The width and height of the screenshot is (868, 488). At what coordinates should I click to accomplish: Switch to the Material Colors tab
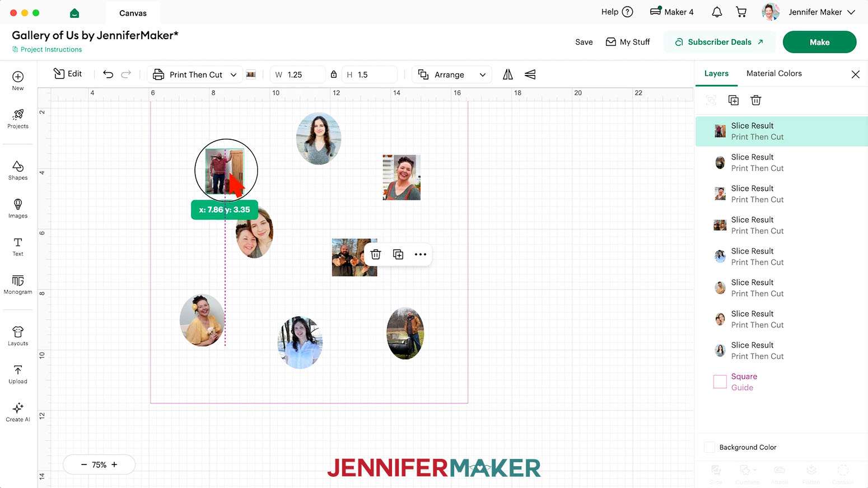774,73
